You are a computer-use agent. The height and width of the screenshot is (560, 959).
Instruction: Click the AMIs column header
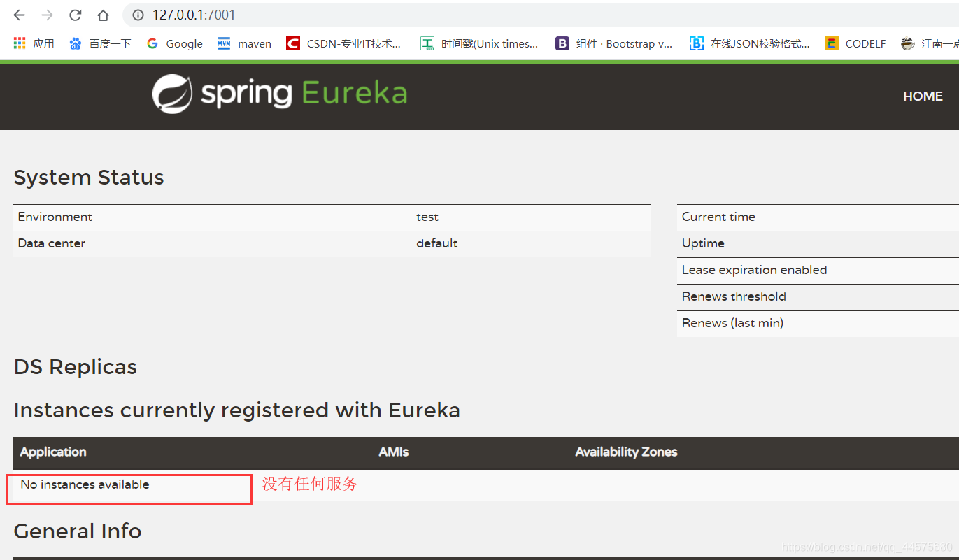point(394,452)
